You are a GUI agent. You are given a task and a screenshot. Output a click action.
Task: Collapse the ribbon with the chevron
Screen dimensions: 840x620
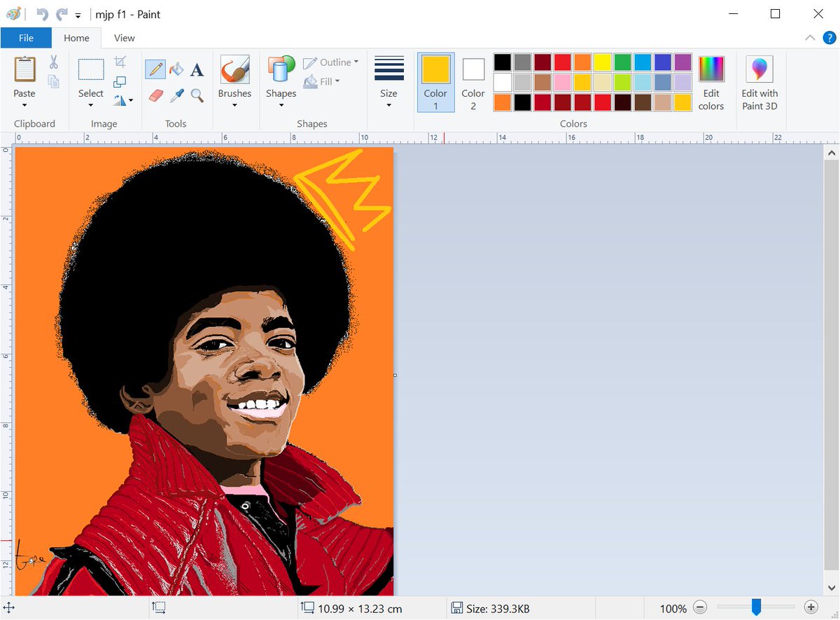tap(810, 38)
